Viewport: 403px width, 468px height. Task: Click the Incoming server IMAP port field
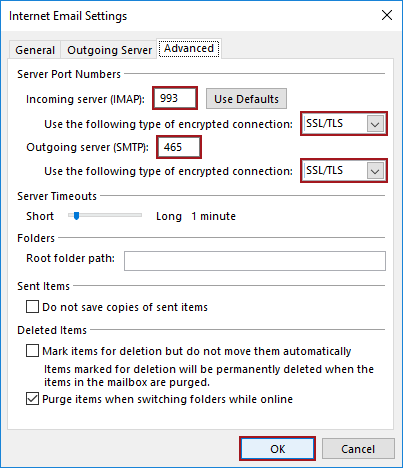pyautogui.click(x=175, y=98)
